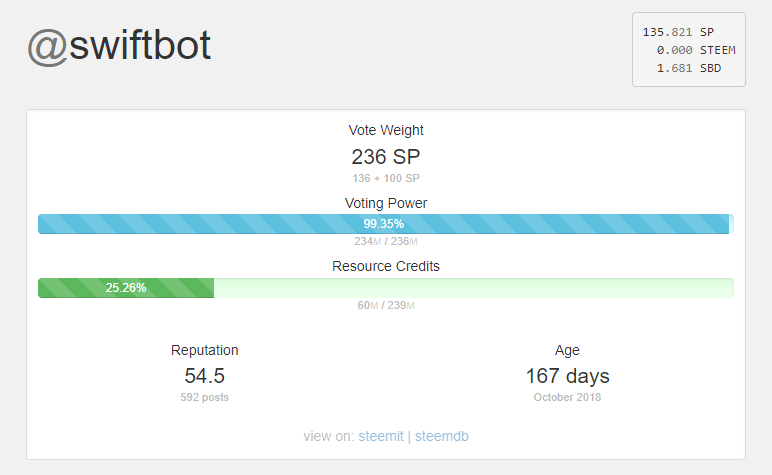Click the 592 posts count
772x475 pixels.
205,397
